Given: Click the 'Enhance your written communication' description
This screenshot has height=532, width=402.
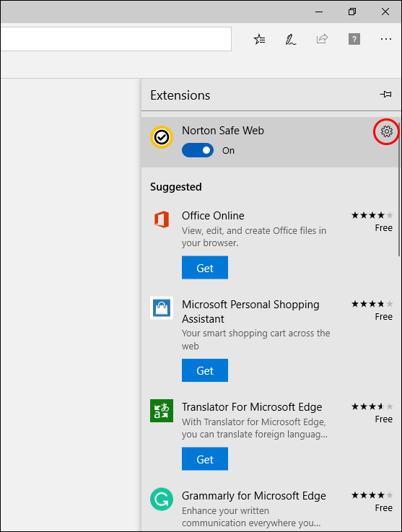Looking at the screenshot, I should coord(251,517).
